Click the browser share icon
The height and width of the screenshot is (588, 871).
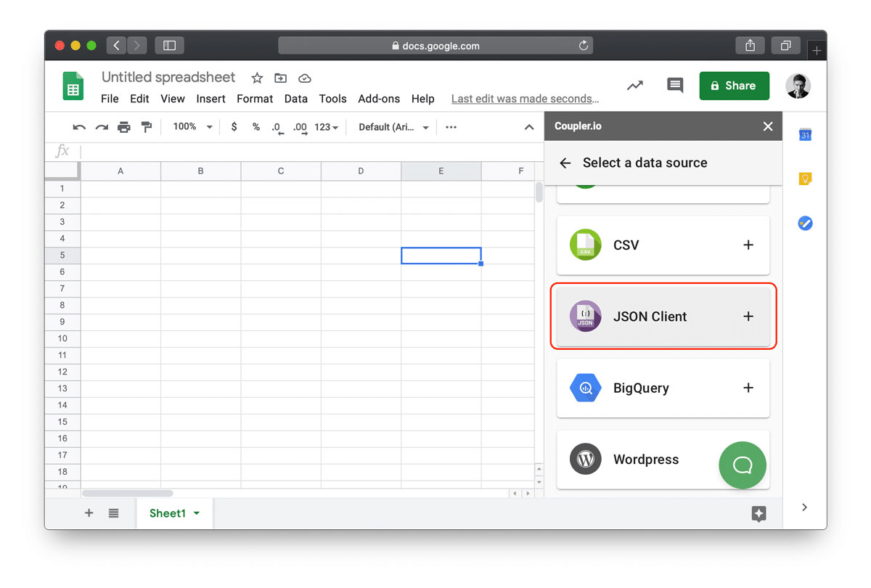(x=750, y=46)
